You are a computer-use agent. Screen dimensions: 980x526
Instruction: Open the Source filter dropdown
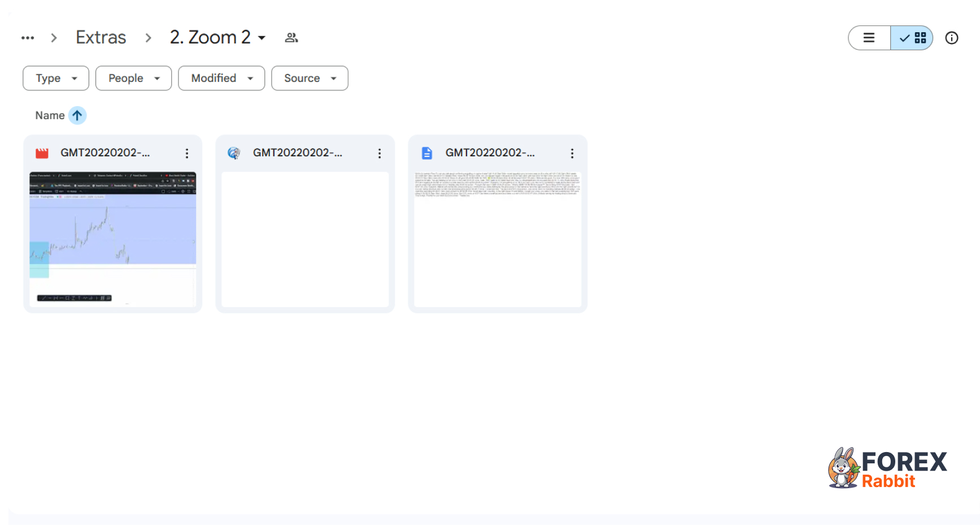(310, 78)
